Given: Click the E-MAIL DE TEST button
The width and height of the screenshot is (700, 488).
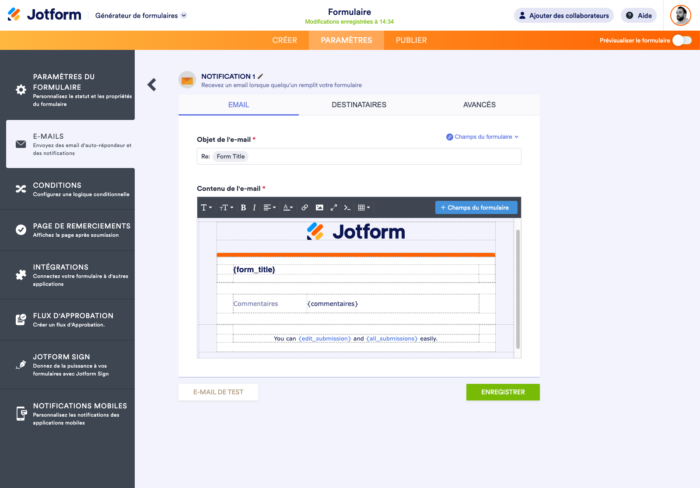Looking at the screenshot, I should coord(218,392).
